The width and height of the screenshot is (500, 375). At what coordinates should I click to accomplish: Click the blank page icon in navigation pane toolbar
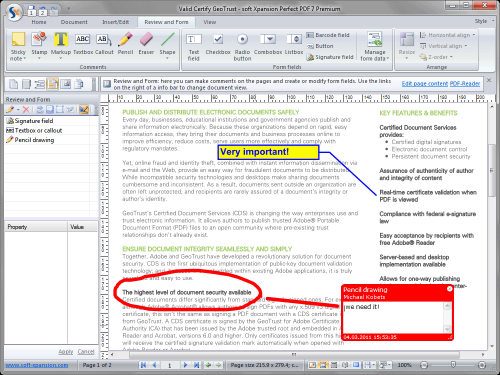click(14, 84)
